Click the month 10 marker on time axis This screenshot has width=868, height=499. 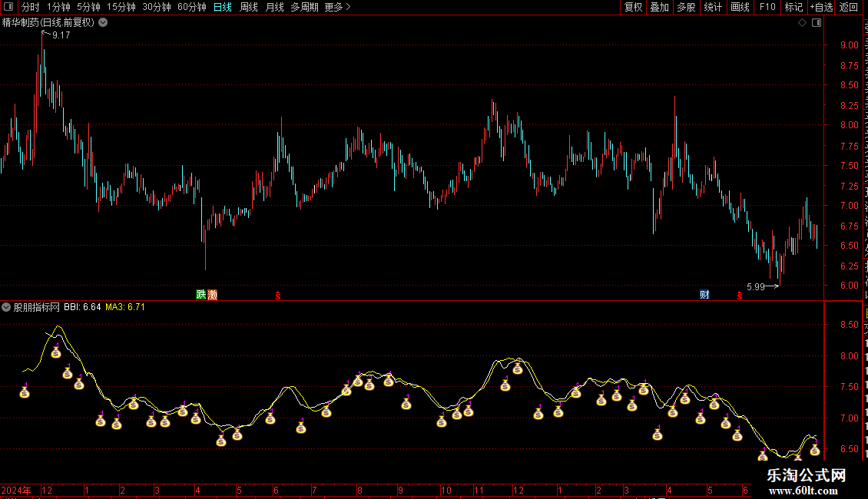(446, 490)
